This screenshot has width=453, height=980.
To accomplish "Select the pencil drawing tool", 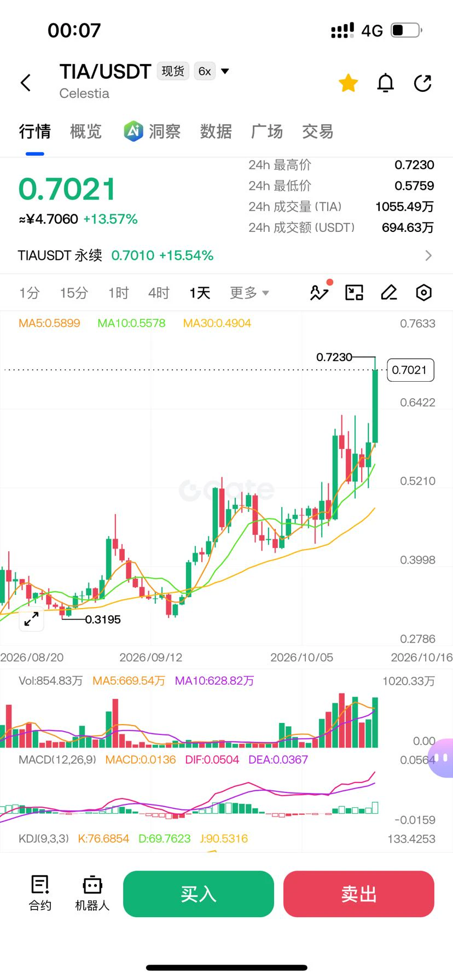I will point(389,293).
